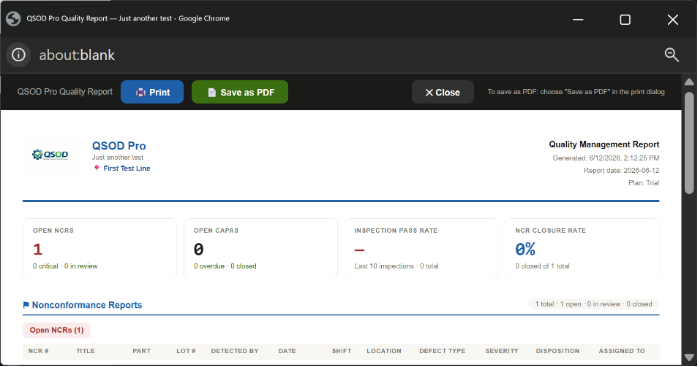The image size is (700, 367).
Task: Maximize the Chrome window
Action: 625,19
